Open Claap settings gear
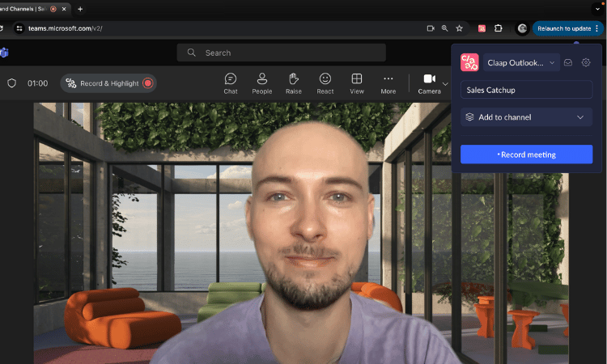The height and width of the screenshot is (364, 607). click(x=586, y=62)
